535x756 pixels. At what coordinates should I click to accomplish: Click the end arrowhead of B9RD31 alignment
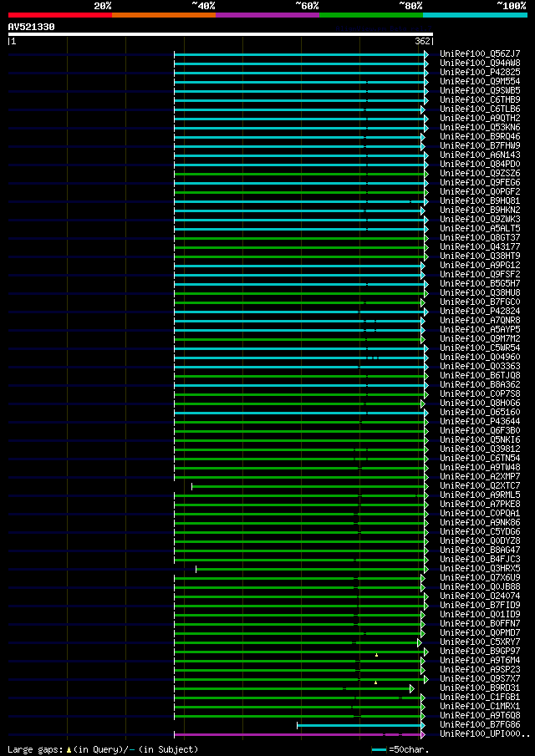(x=412, y=689)
